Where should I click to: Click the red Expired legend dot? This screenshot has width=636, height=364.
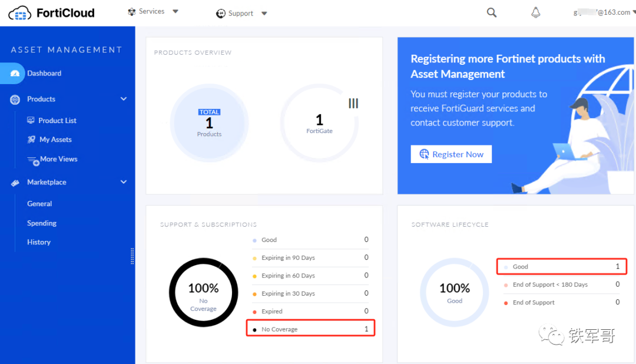255,312
